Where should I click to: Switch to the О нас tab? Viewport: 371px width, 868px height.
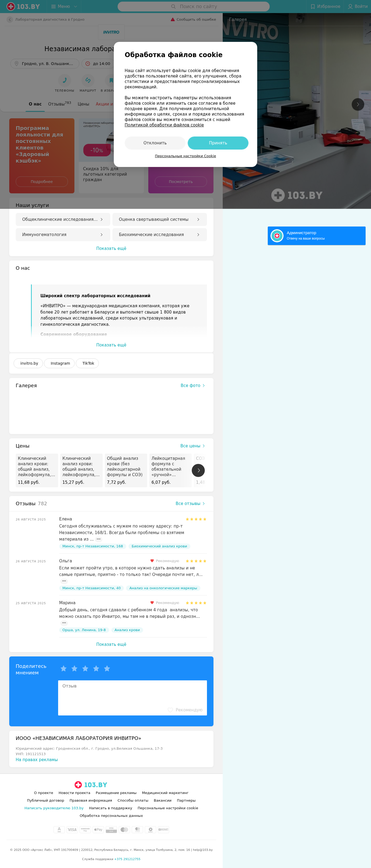[x=35, y=104]
